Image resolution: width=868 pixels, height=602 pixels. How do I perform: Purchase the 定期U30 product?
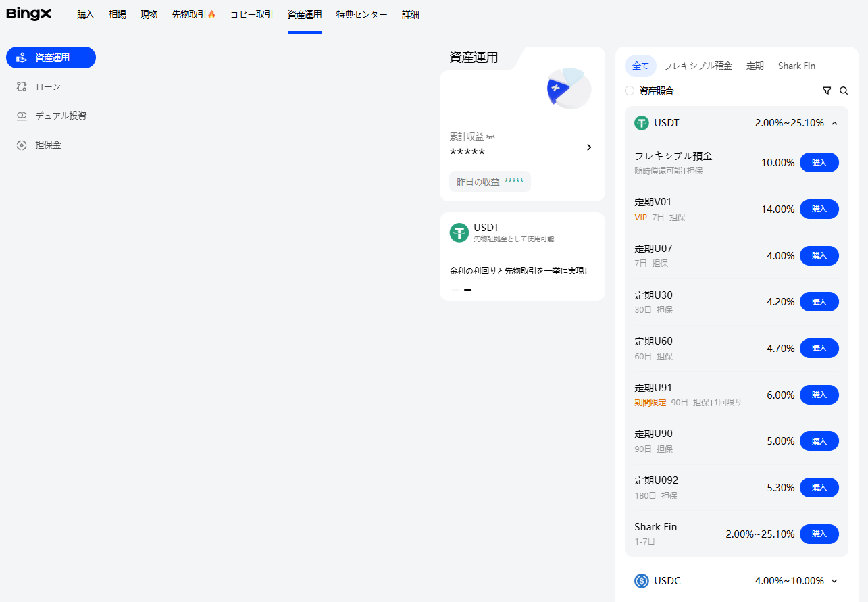tap(819, 302)
